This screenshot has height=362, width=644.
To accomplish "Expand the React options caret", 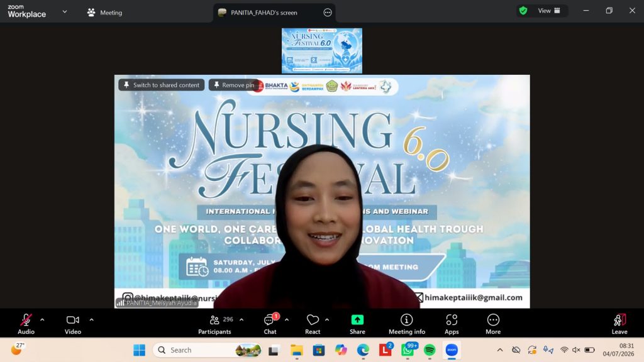I will 327,320.
